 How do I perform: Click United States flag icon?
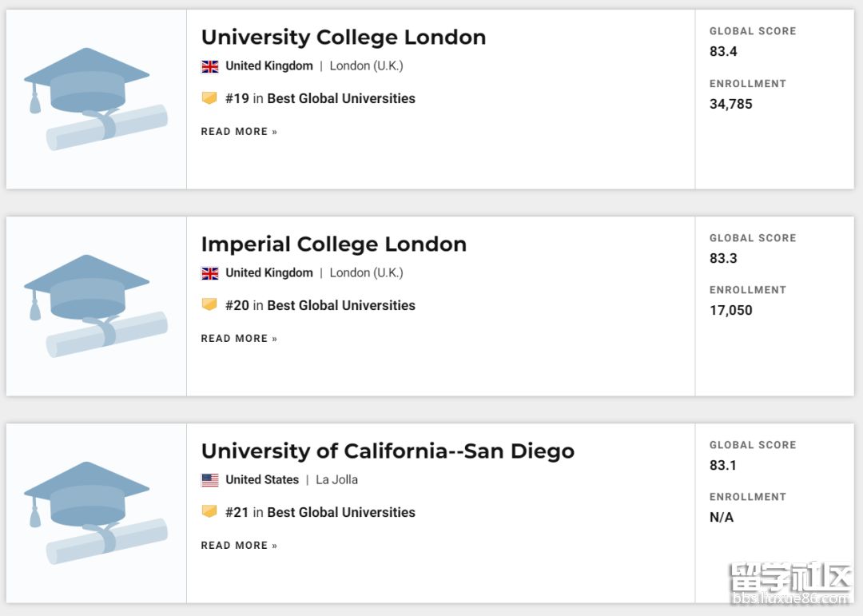(210, 480)
